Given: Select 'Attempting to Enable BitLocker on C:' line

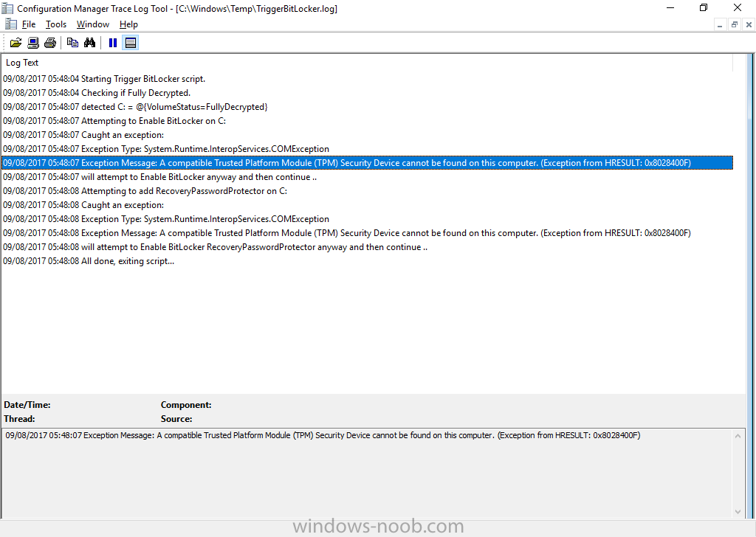Looking at the screenshot, I should [367, 121].
